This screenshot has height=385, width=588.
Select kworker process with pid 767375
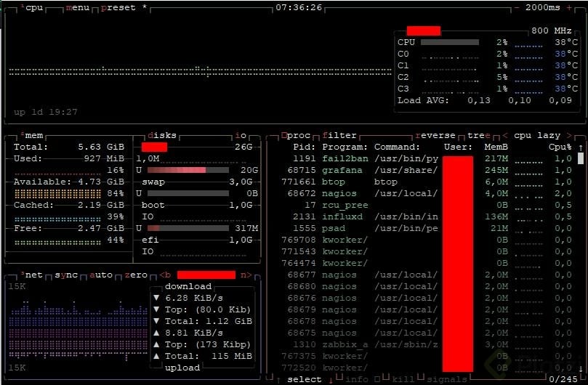point(427,356)
